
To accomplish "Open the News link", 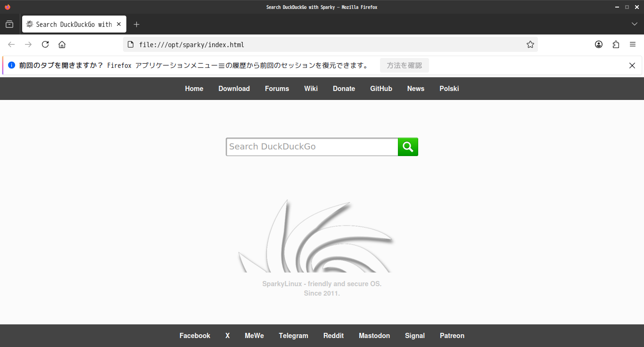I will pyautogui.click(x=416, y=89).
